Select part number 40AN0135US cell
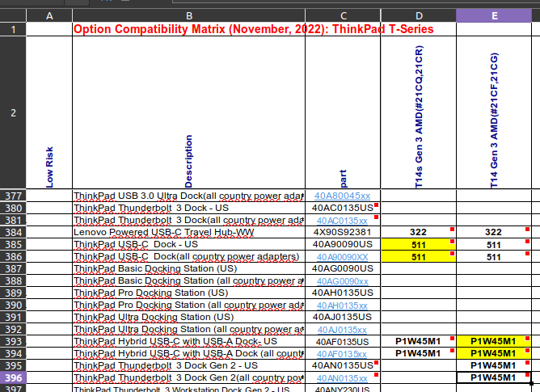 pyautogui.click(x=343, y=366)
